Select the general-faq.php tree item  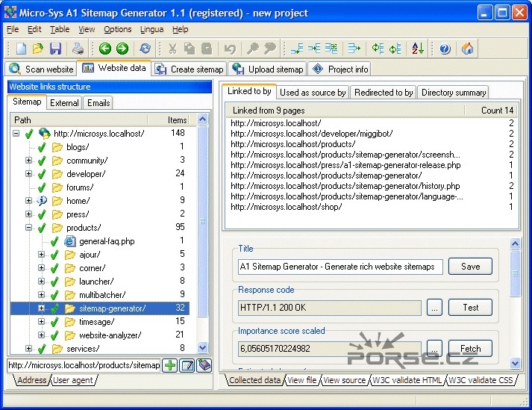point(107,241)
